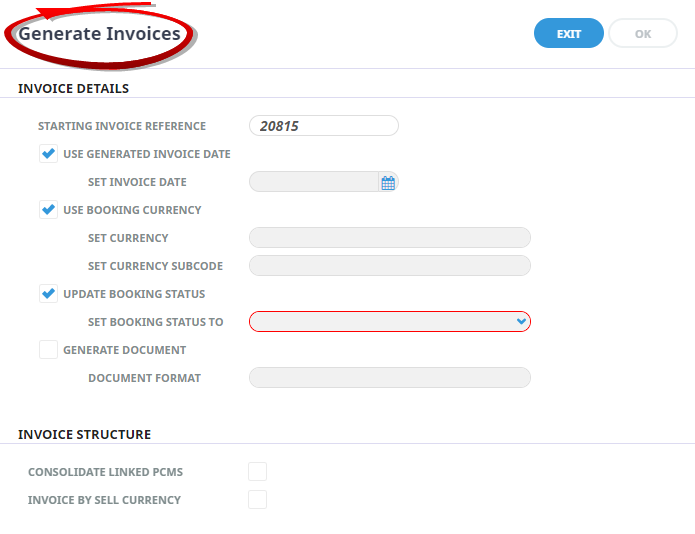Enable Invoice By Sell Currency checkbox
695x534 pixels.
(x=258, y=499)
